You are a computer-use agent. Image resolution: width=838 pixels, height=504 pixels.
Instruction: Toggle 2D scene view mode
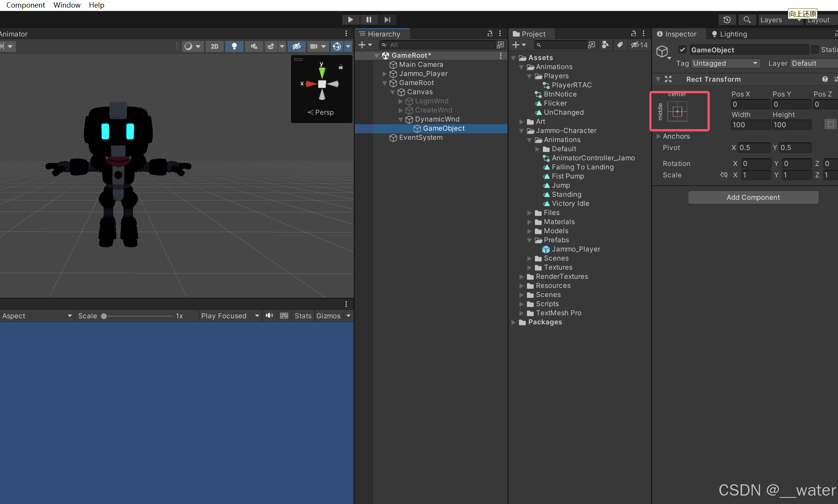click(215, 46)
